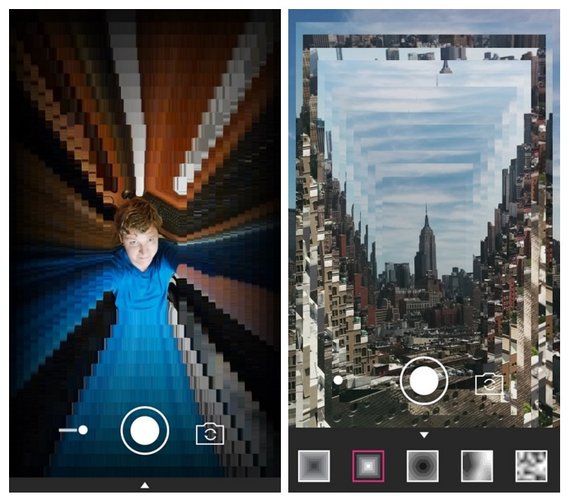The height and width of the screenshot is (500, 570).
Task: Tap the slider knob on left screen
Action: click(83, 430)
